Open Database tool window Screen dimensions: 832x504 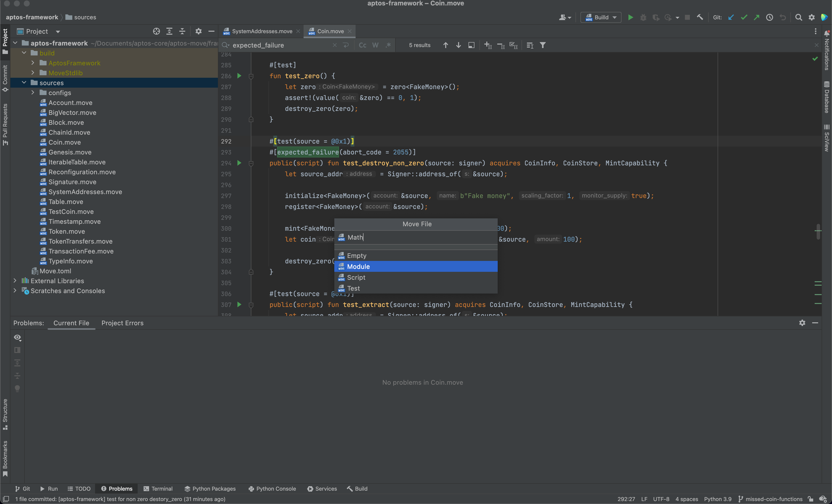827,97
